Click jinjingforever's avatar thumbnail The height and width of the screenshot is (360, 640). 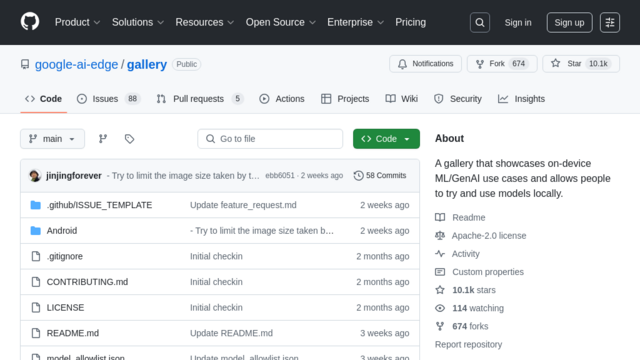[x=35, y=176]
